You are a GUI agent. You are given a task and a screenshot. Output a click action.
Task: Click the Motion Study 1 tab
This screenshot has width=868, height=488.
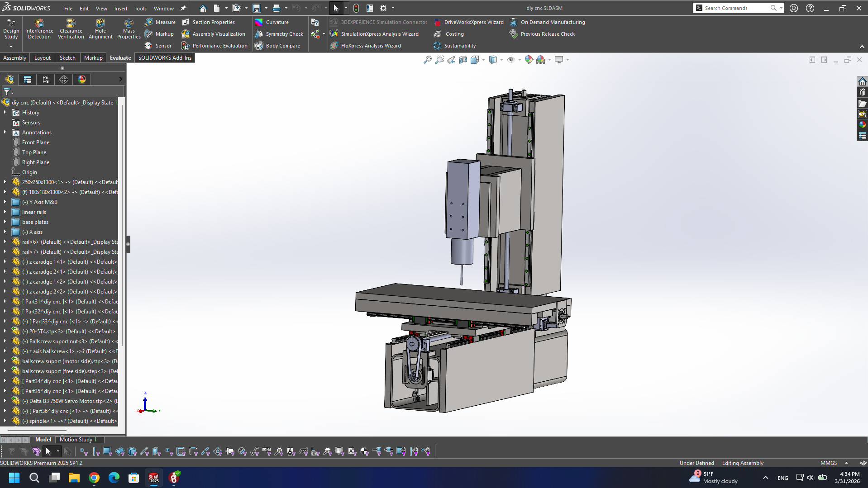click(78, 440)
